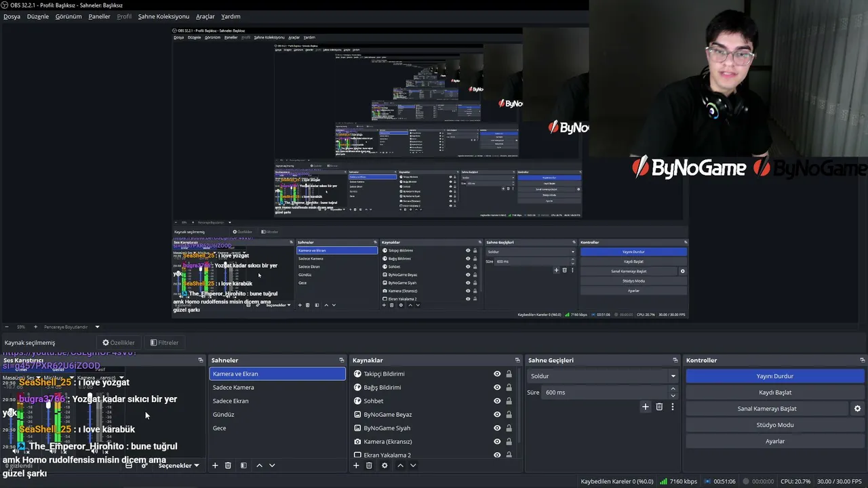This screenshot has width=868, height=488.
Task: Open the Yardım menu
Action: [x=231, y=16]
